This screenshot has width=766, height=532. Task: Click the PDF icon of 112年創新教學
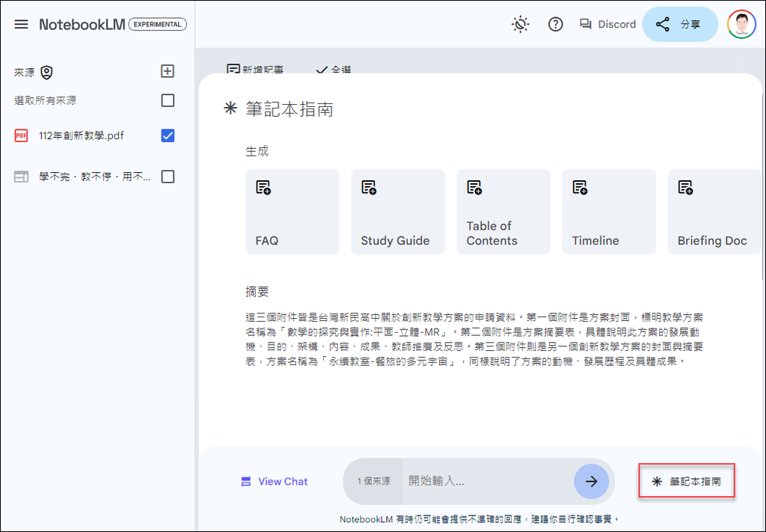(x=21, y=135)
